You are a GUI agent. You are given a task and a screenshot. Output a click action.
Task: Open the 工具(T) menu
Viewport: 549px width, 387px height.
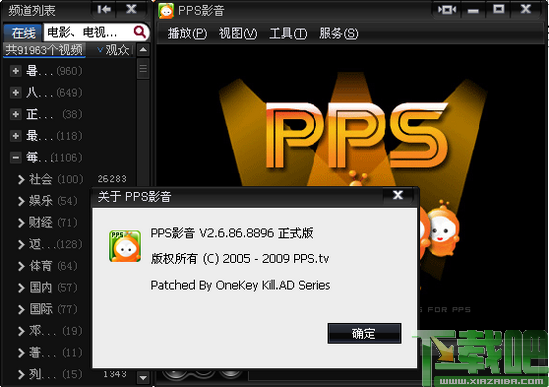coord(288,34)
